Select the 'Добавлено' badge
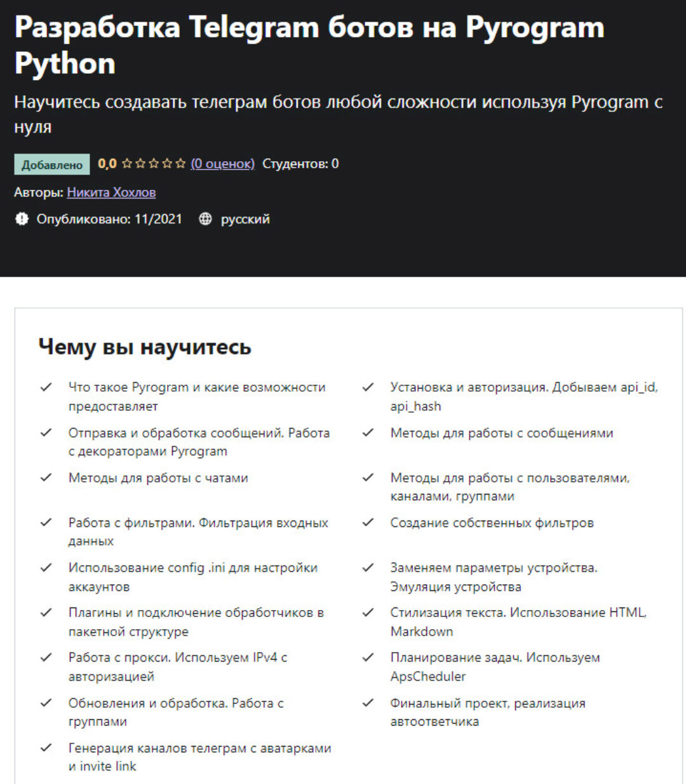Screen dimensions: 686x784 coord(51,164)
